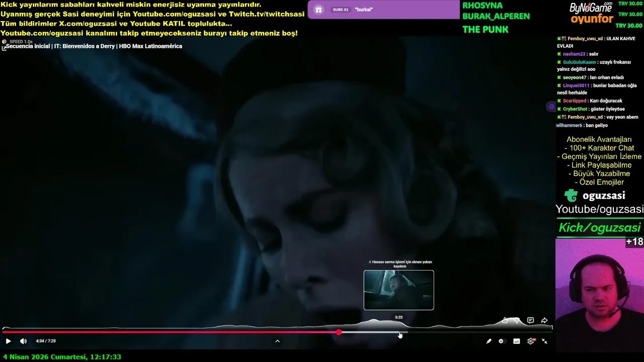Open the comments icon in the player
The height and width of the screenshot is (362, 644).
pos(530,320)
